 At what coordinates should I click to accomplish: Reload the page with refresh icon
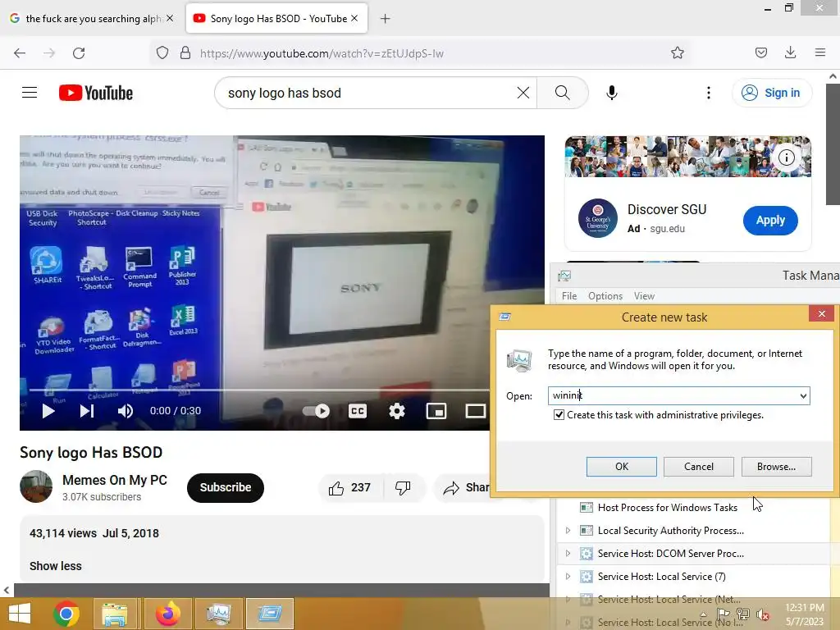click(x=79, y=53)
